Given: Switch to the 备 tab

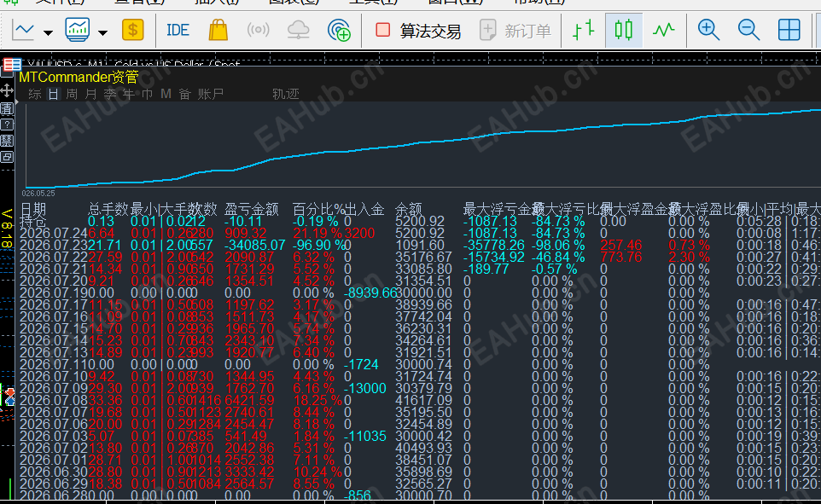Looking at the screenshot, I should [185, 94].
